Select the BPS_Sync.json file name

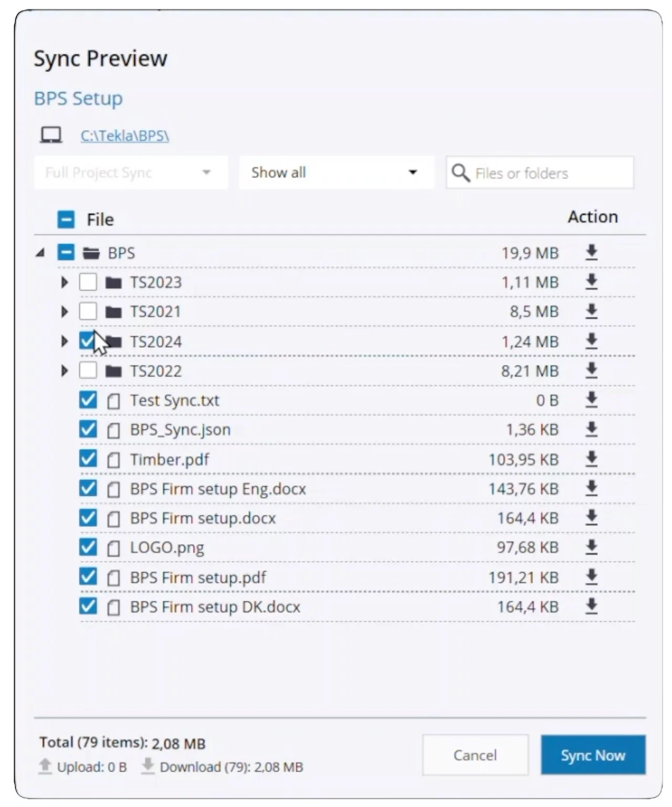(x=180, y=430)
